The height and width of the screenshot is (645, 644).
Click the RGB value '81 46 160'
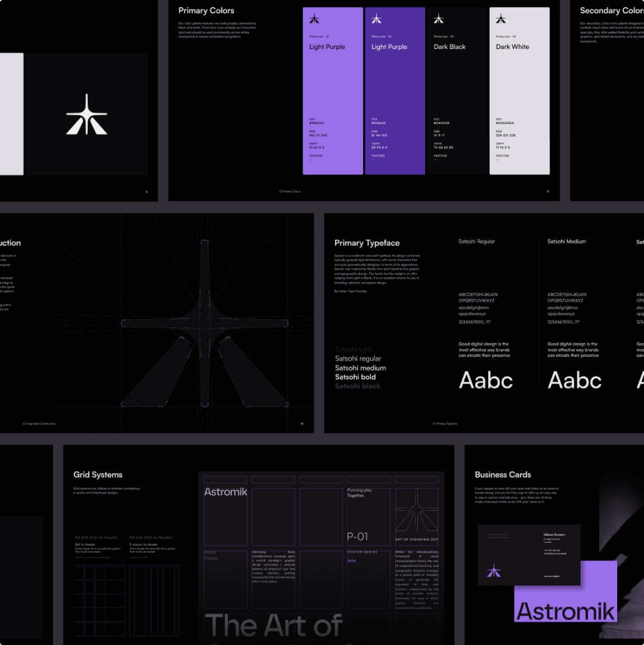tap(380, 136)
